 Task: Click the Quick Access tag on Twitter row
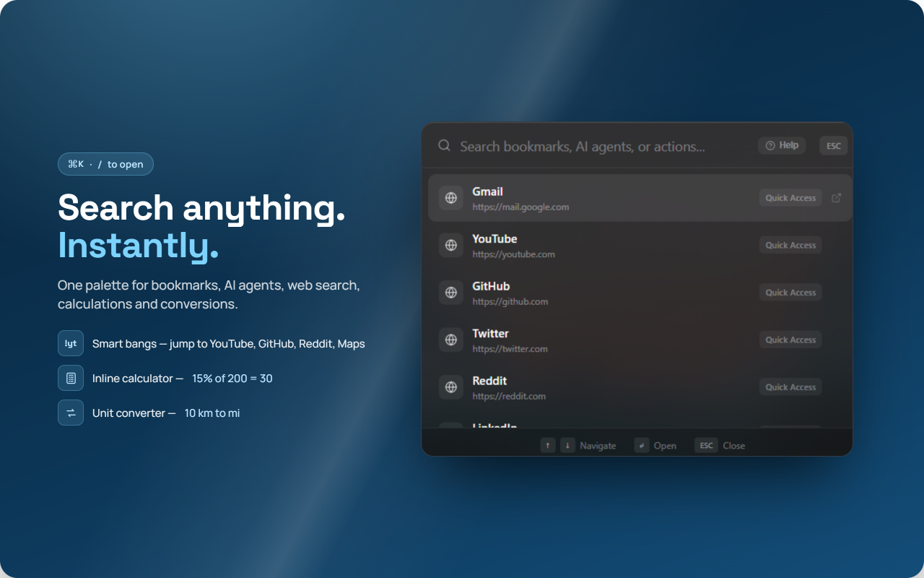point(790,340)
